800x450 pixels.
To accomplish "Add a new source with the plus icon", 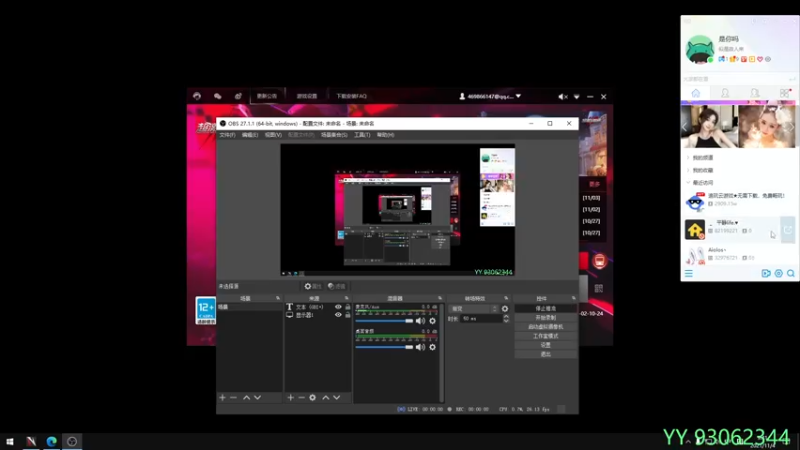I will click(x=290, y=397).
